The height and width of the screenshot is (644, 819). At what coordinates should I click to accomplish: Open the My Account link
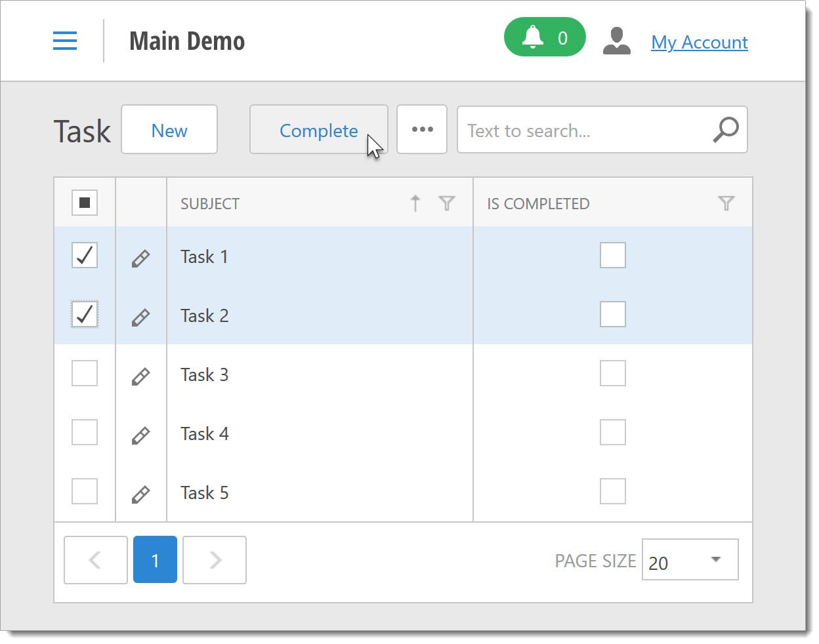pyautogui.click(x=699, y=42)
